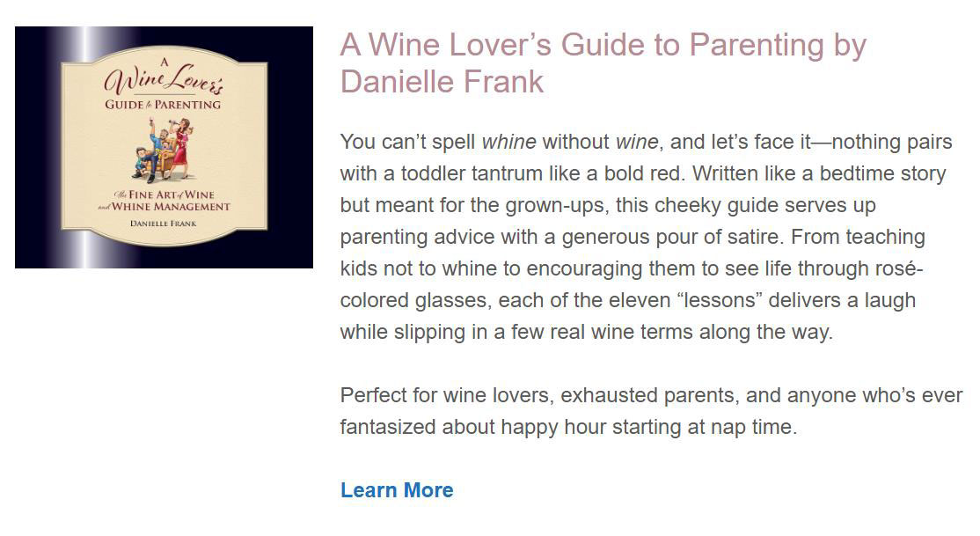Click the italicized word "wine" in the description

[636, 142]
